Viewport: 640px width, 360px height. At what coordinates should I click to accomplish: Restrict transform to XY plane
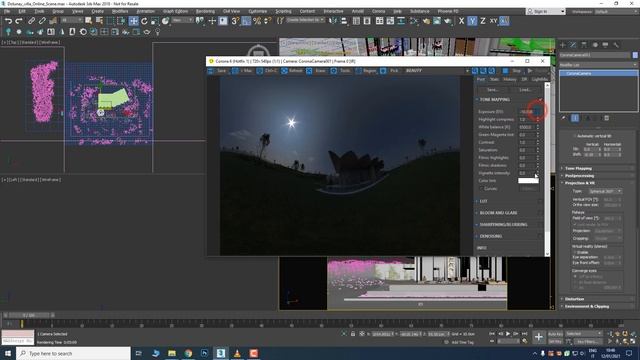click(493, 21)
